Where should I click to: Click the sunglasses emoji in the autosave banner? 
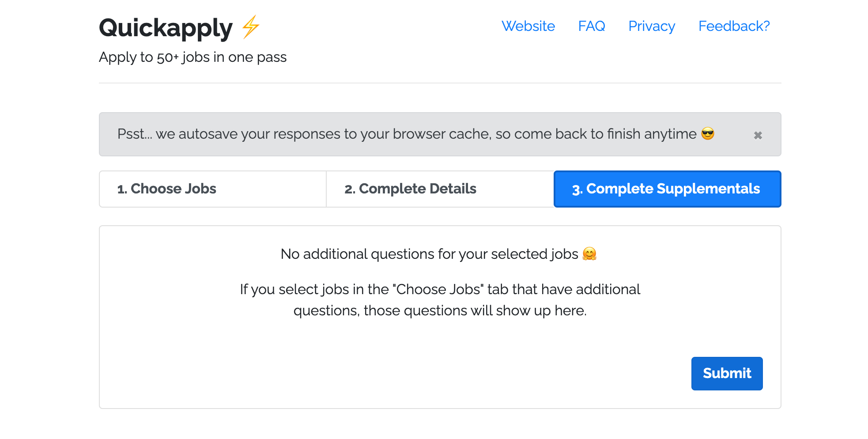(x=709, y=134)
